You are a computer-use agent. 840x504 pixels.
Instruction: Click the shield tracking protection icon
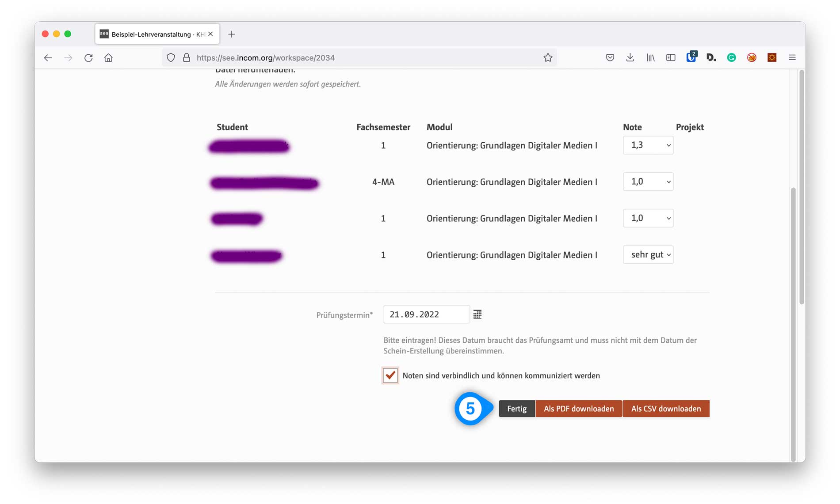171,58
